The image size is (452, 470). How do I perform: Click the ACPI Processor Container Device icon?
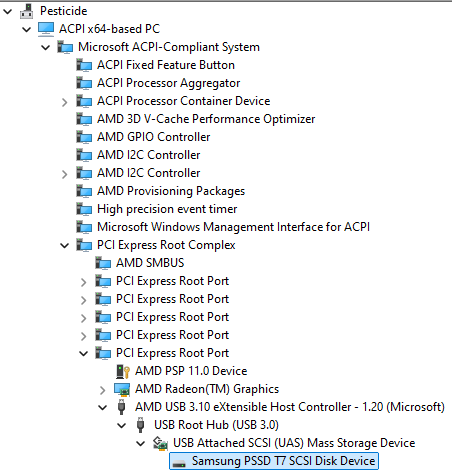pos(84,101)
